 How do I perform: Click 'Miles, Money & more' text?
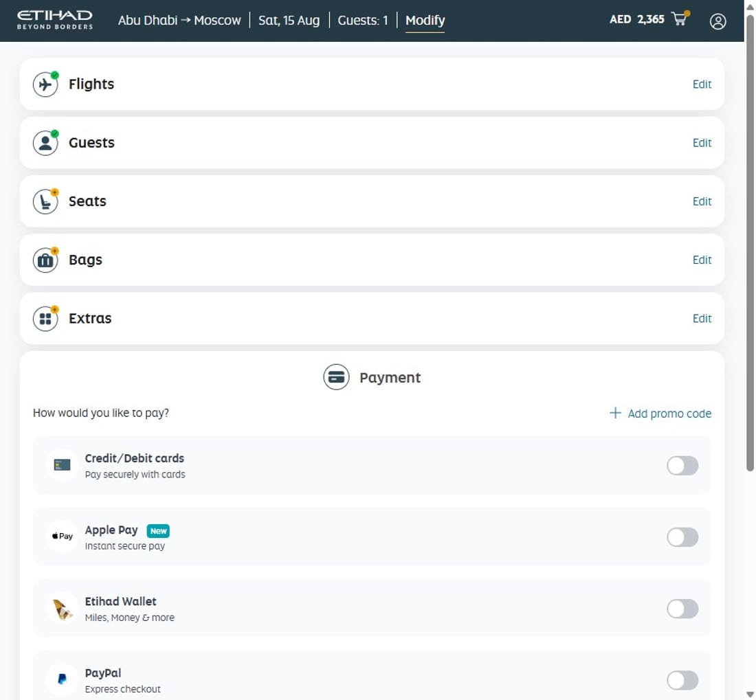130,618
